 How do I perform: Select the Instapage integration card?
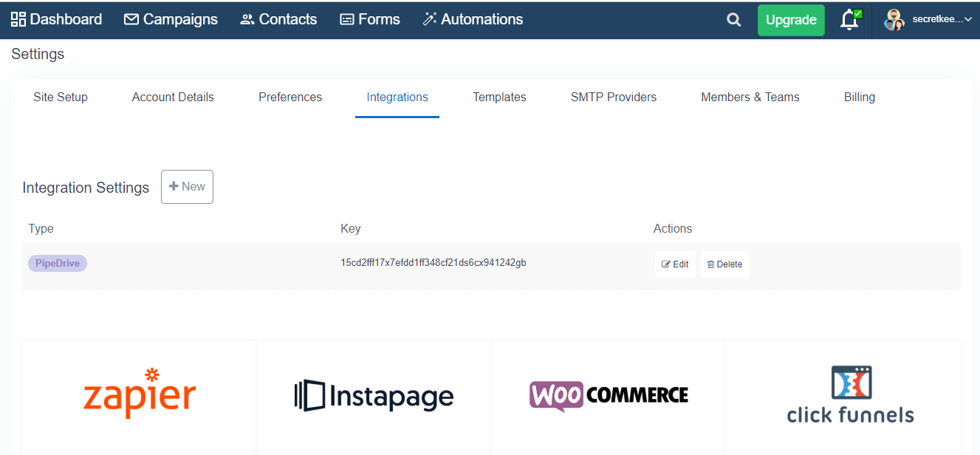(374, 397)
